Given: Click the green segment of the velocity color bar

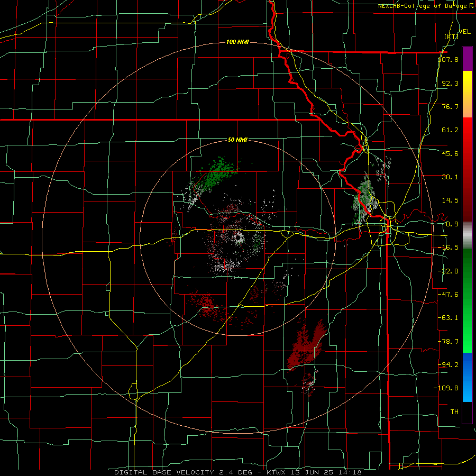Looking at the screenshot, I should pyautogui.click(x=467, y=300).
